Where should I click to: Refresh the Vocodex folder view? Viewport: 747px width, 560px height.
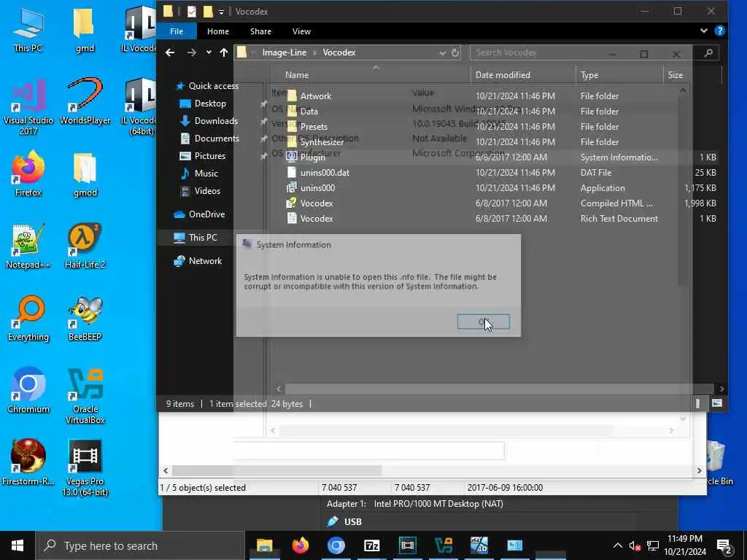pyautogui.click(x=455, y=52)
